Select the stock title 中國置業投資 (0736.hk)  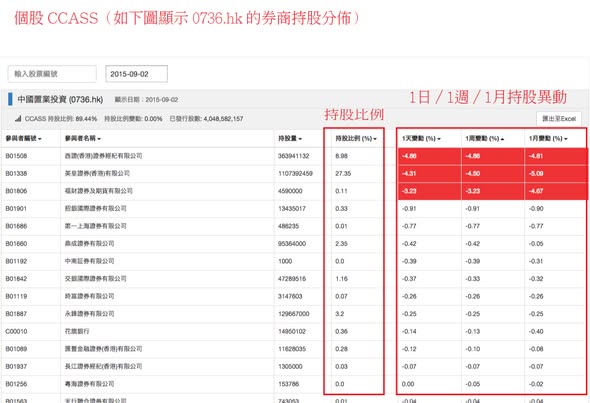60,99
